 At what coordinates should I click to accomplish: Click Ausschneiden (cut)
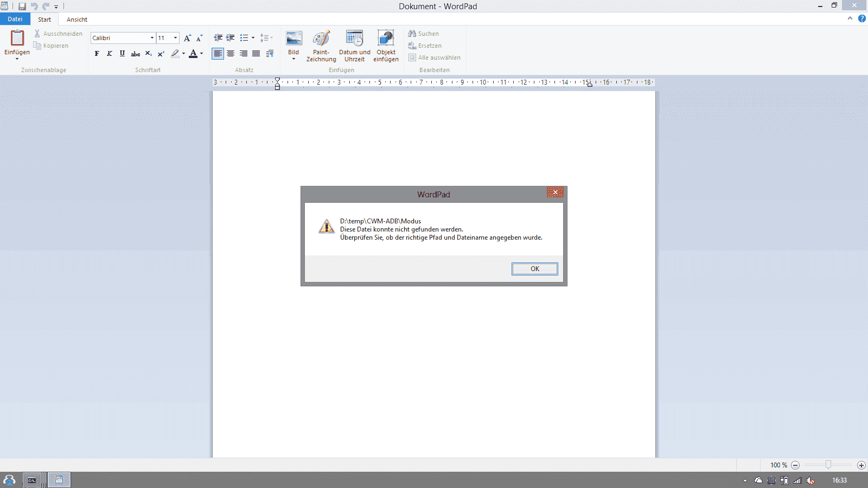[x=58, y=34]
